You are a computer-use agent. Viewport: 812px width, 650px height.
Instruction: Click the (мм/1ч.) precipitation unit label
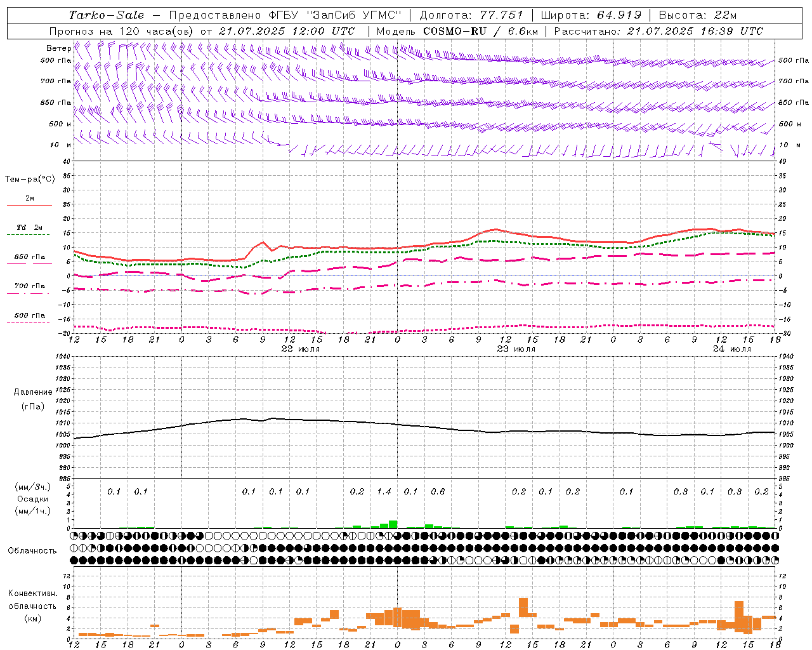click(x=32, y=511)
